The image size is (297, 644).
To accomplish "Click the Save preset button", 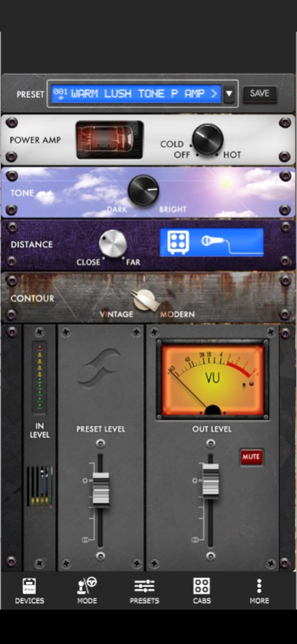I will [x=259, y=94].
